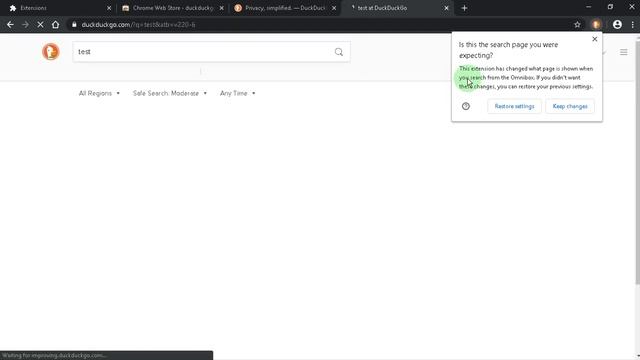Close the Extensions tab
This screenshot has height=360, width=640.
coord(109,8)
